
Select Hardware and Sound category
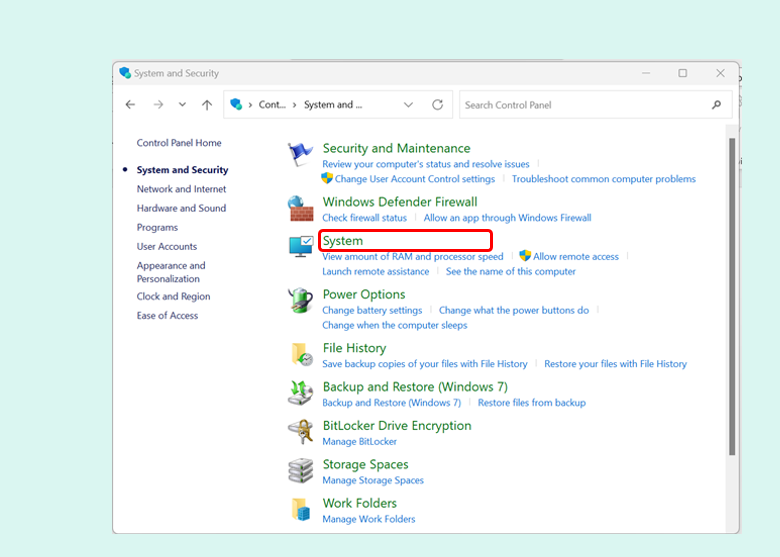coord(181,208)
